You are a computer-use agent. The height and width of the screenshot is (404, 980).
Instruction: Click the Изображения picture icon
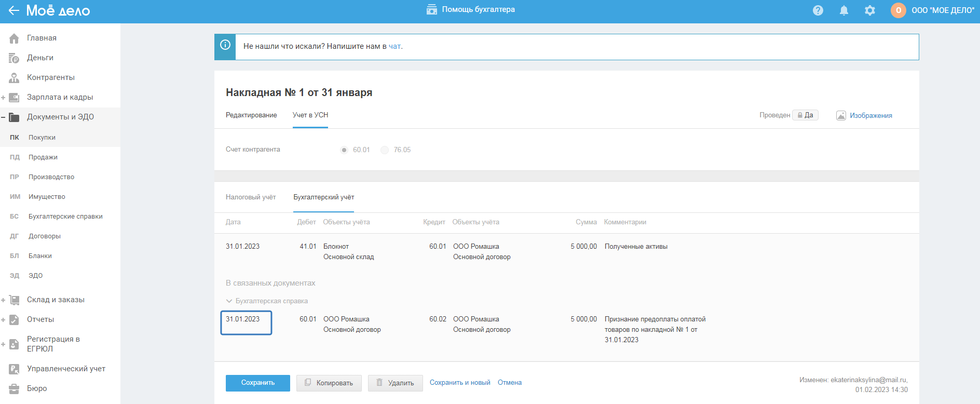pyautogui.click(x=841, y=115)
